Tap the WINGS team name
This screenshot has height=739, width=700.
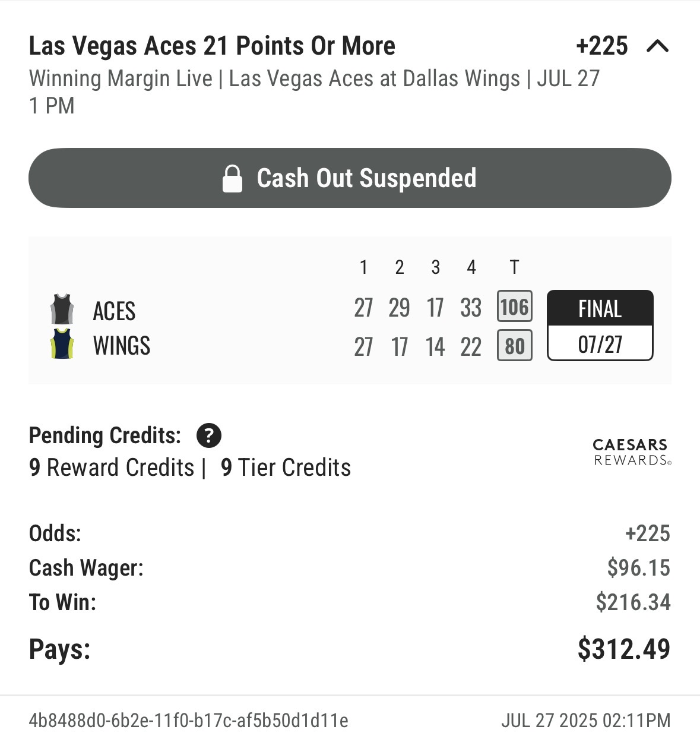(122, 346)
